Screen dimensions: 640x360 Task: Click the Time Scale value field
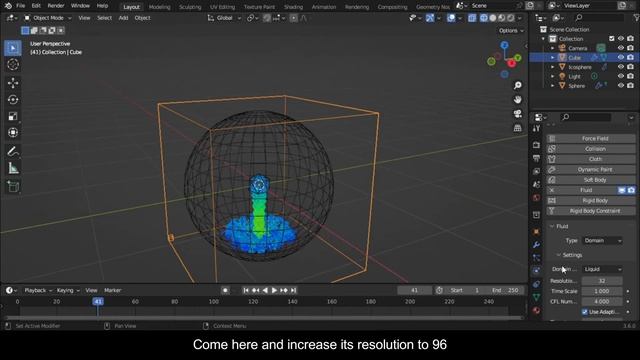pyautogui.click(x=602, y=291)
